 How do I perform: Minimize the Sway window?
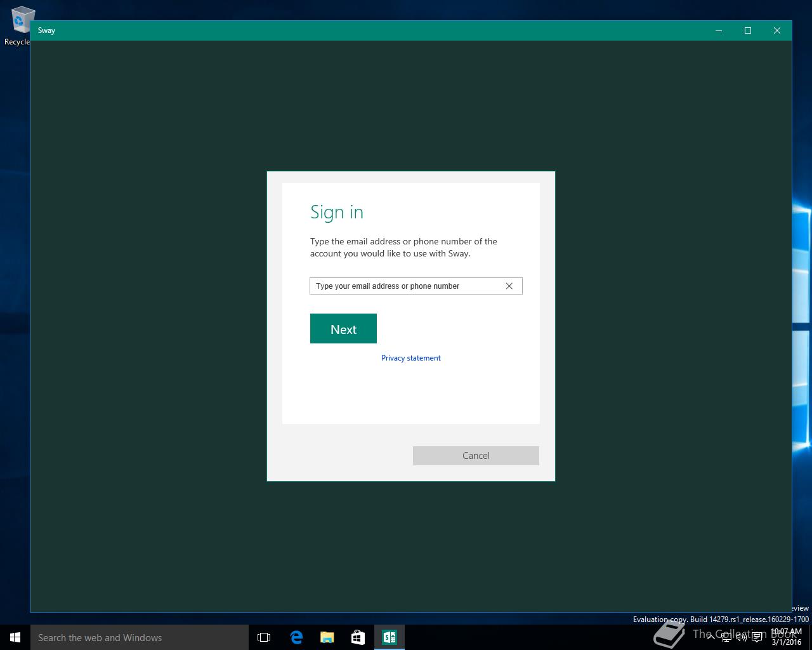(719, 30)
